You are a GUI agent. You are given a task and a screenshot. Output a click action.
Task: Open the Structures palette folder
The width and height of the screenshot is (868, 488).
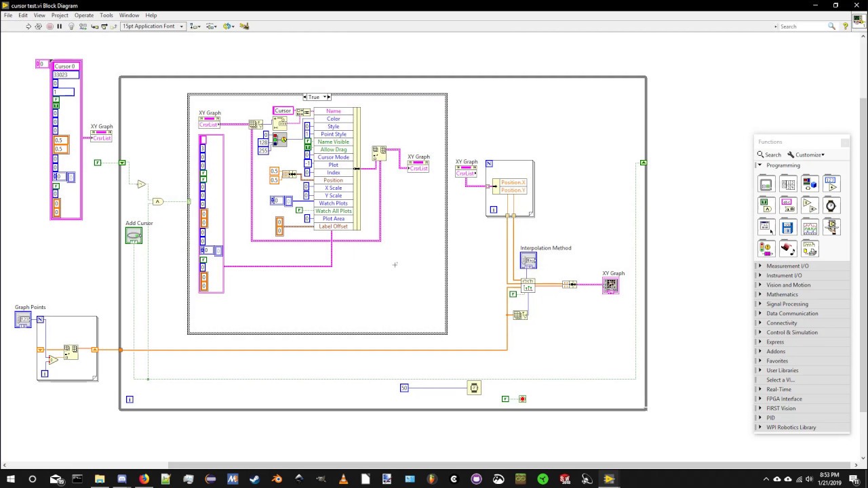click(x=766, y=184)
